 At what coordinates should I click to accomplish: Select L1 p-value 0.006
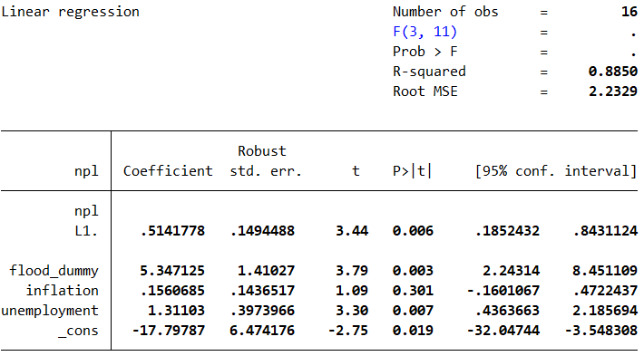[x=413, y=231]
